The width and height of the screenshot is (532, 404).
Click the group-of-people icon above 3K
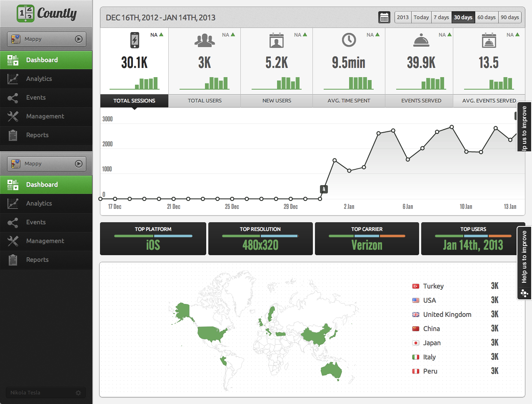[x=205, y=40]
